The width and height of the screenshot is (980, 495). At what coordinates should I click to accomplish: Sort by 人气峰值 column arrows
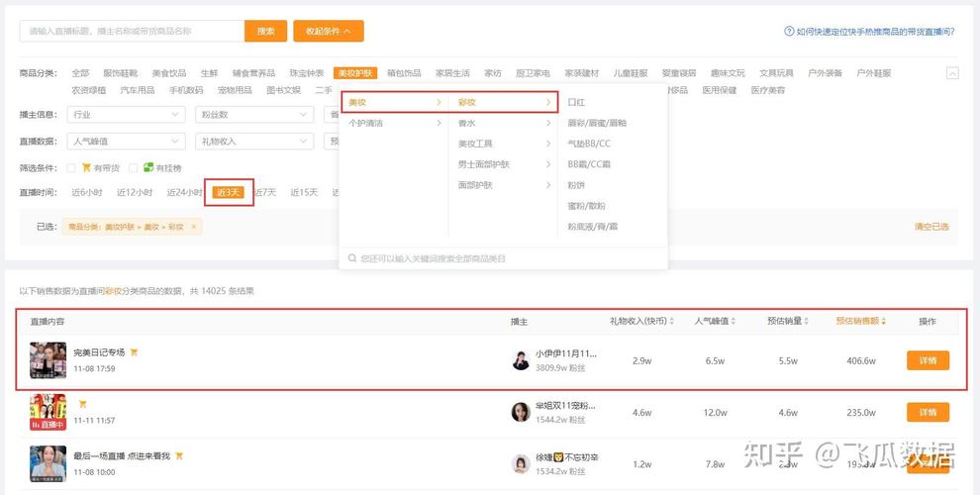tap(735, 322)
